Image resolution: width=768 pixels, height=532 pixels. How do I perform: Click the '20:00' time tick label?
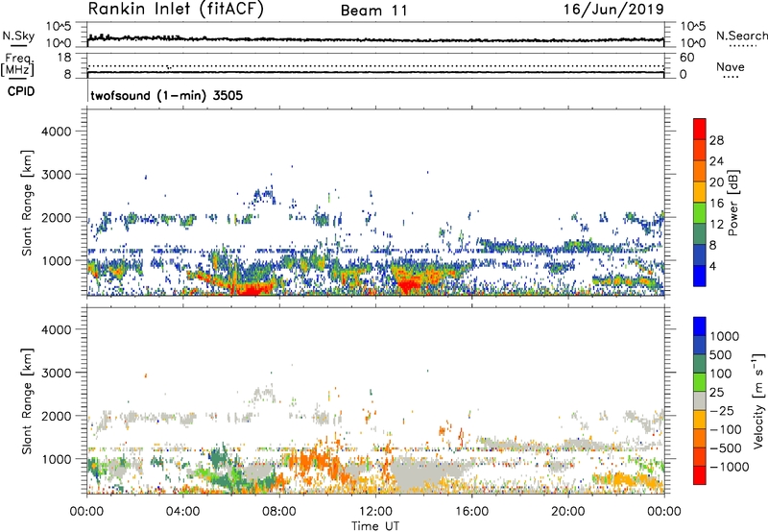pyautogui.click(x=568, y=512)
